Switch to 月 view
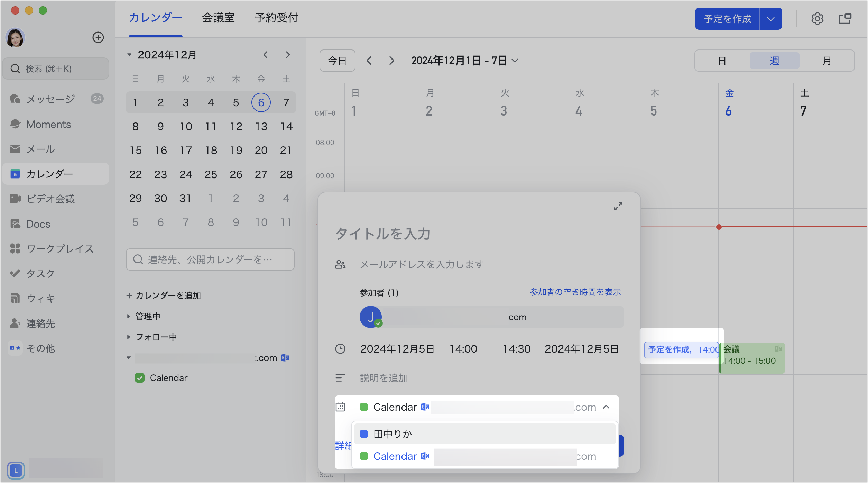868x483 pixels. tap(827, 61)
